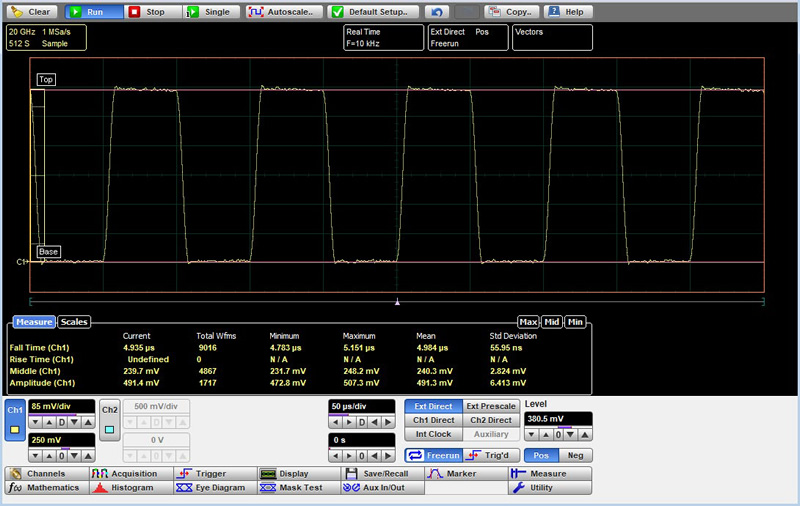Zero the trigger Level value
Viewport: 800px width, 506px height.
(x=558, y=435)
